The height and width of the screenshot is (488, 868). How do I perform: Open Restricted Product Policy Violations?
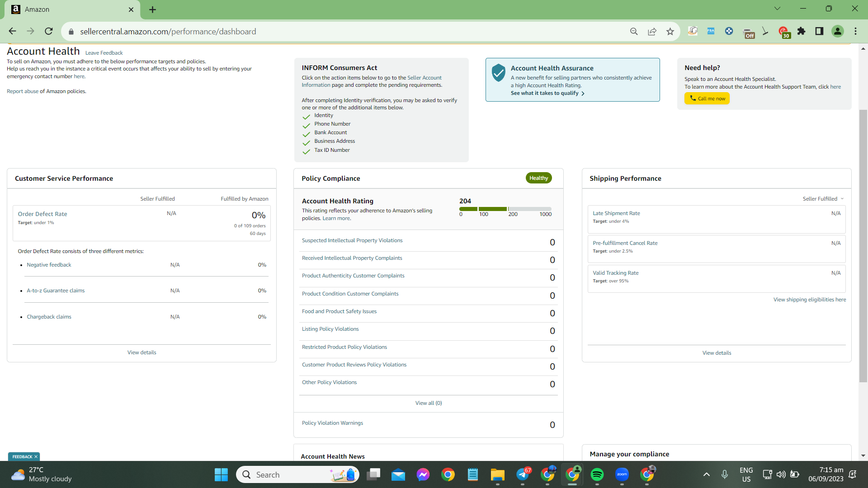(x=344, y=347)
